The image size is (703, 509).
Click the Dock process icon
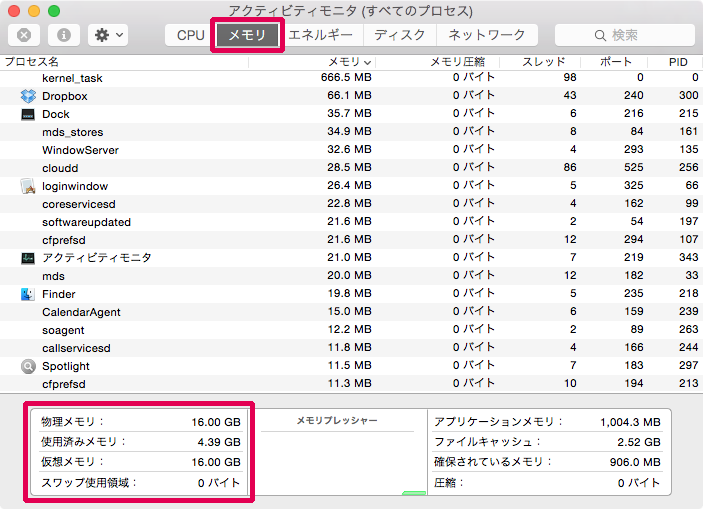[28, 114]
